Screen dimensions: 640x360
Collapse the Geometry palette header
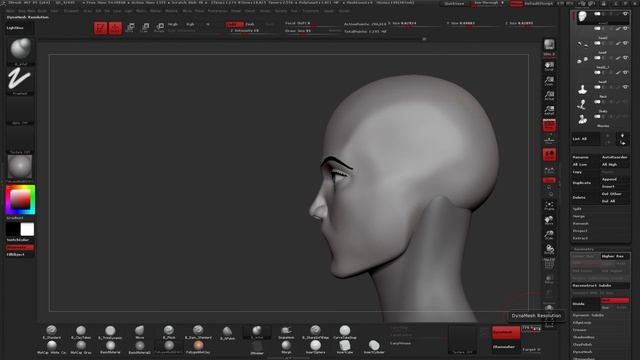click(x=584, y=249)
